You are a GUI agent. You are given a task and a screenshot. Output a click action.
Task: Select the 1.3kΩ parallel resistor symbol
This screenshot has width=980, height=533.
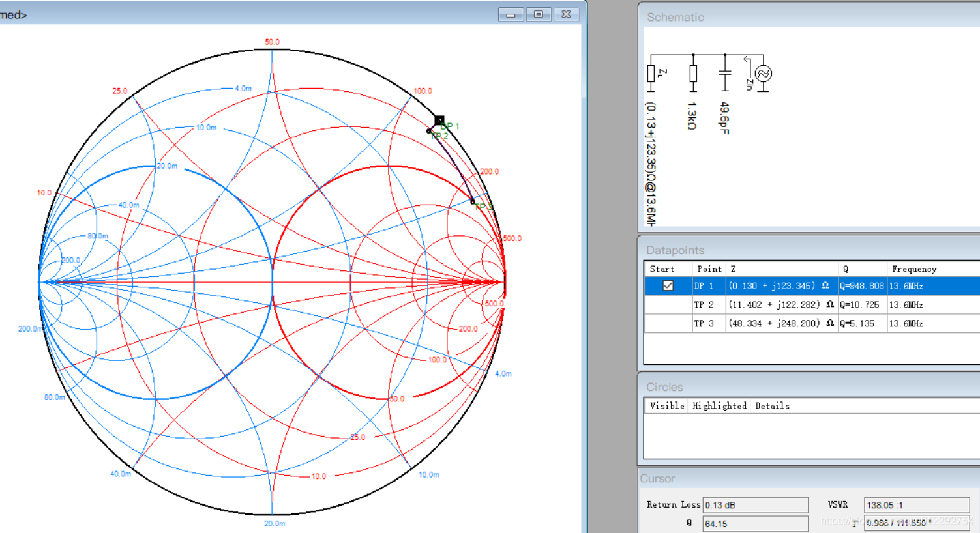693,74
